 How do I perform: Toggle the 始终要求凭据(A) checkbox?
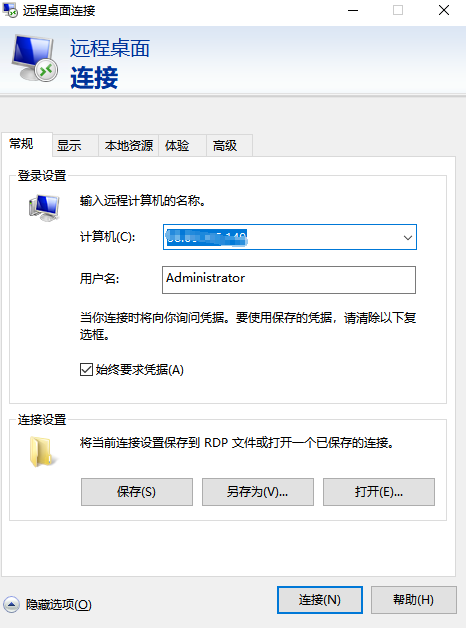[86, 369]
